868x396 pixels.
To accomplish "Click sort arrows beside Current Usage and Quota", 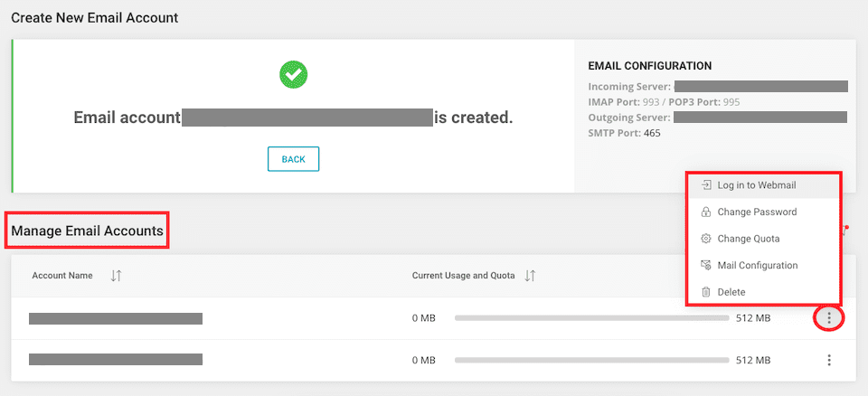I will 530,276.
